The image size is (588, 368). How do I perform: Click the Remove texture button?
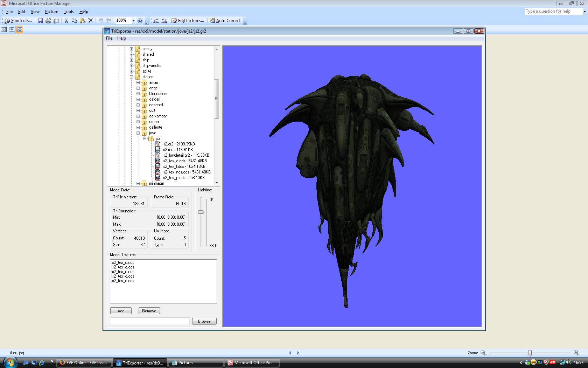(x=149, y=311)
